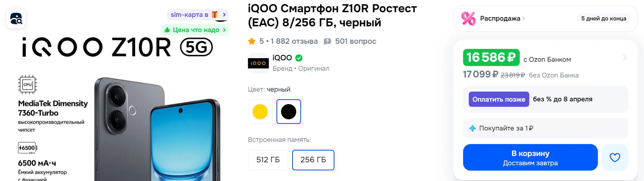Click the image search icon

tap(16, 19)
